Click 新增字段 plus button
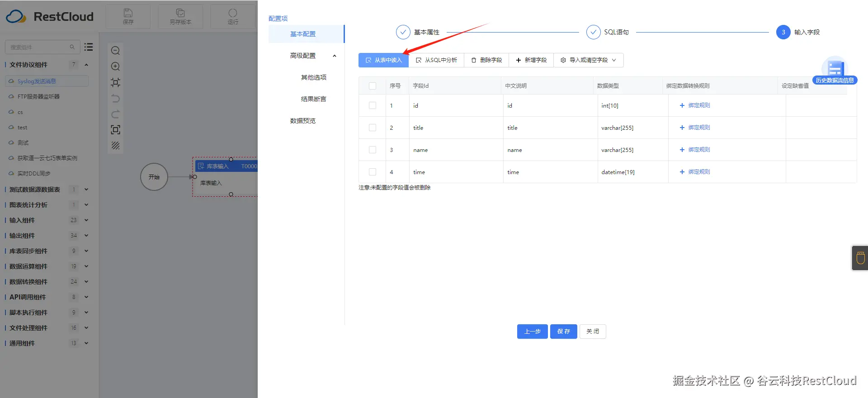This screenshot has width=868, height=398. pos(531,60)
